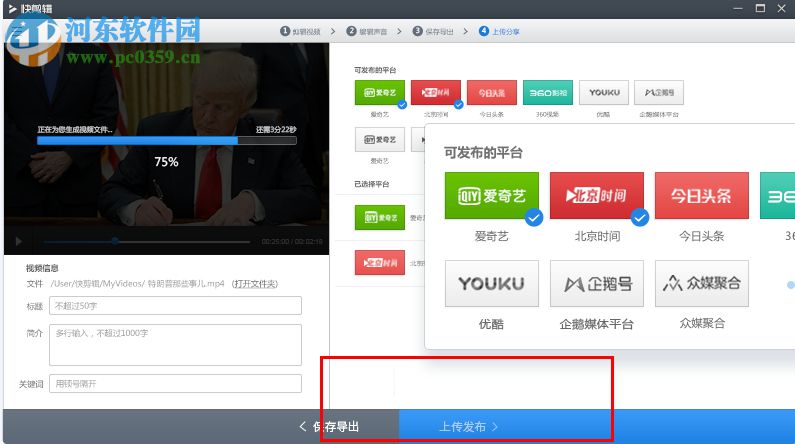Click the green 爱奇艺 entry under 已选择平台

[380, 217]
